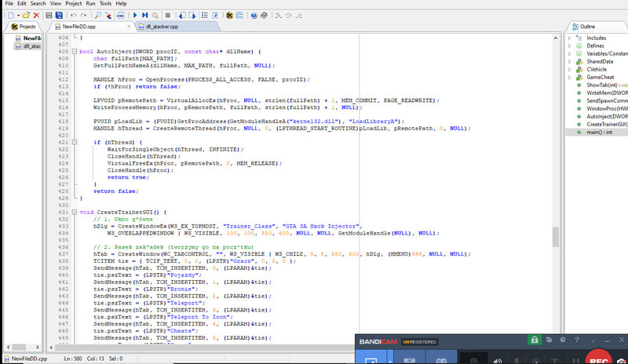Open the Search menu
The width and height of the screenshot is (628, 364).
click(x=38, y=4)
